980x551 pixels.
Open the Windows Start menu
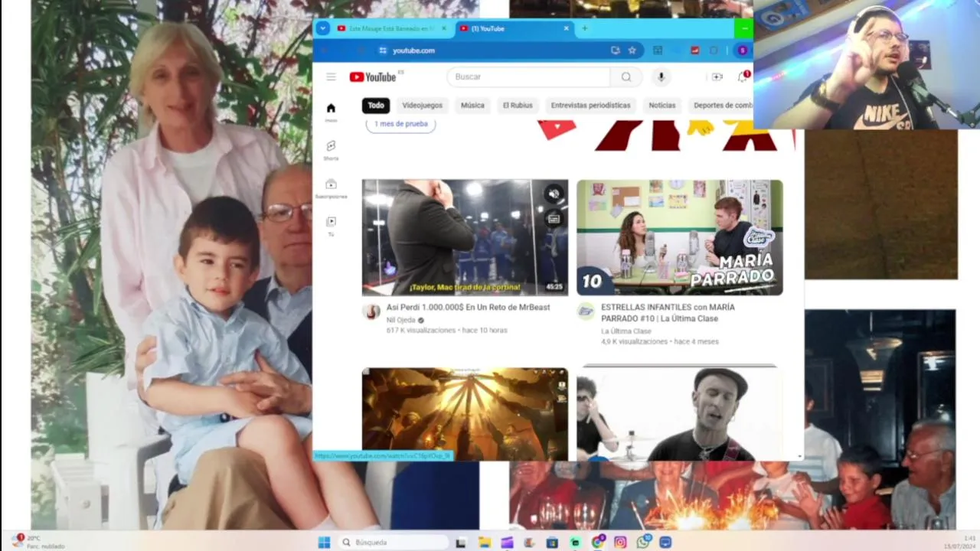(x=324, y=542)
